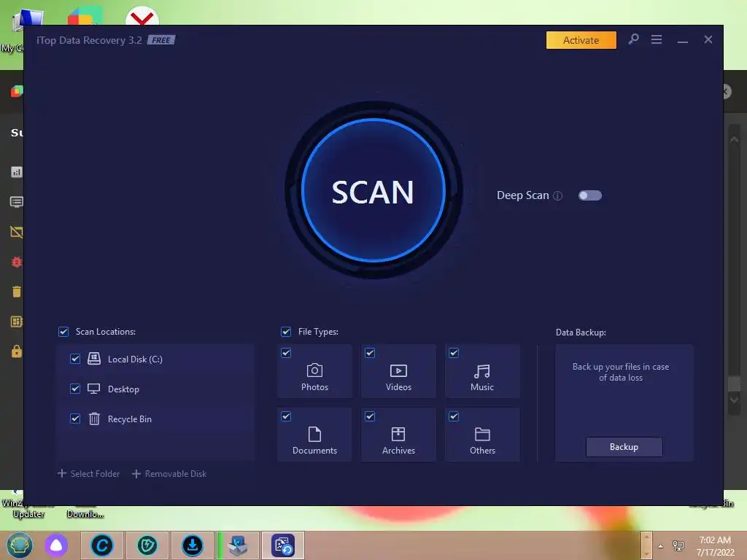Uncheck the Local Disk (C:) checkbox
Image resolution: width=747 pixels, height=560 pixels.
coord(75,359)
